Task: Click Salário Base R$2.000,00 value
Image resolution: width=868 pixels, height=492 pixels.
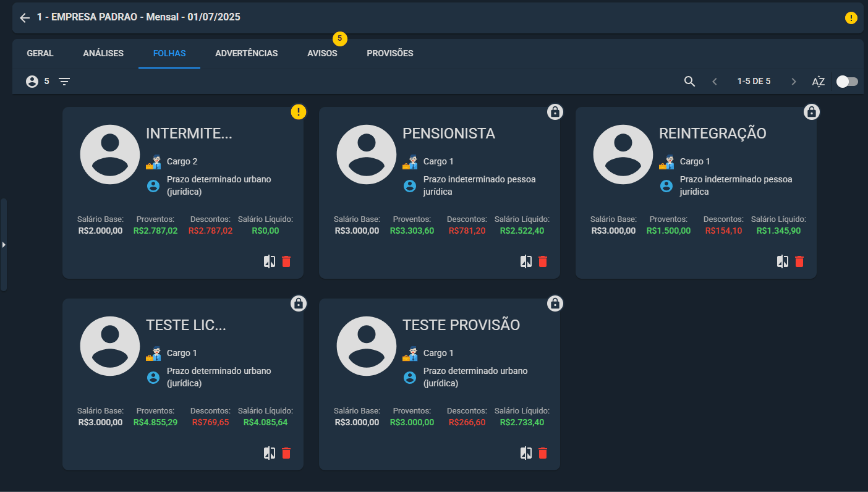Action: [100, 231]
